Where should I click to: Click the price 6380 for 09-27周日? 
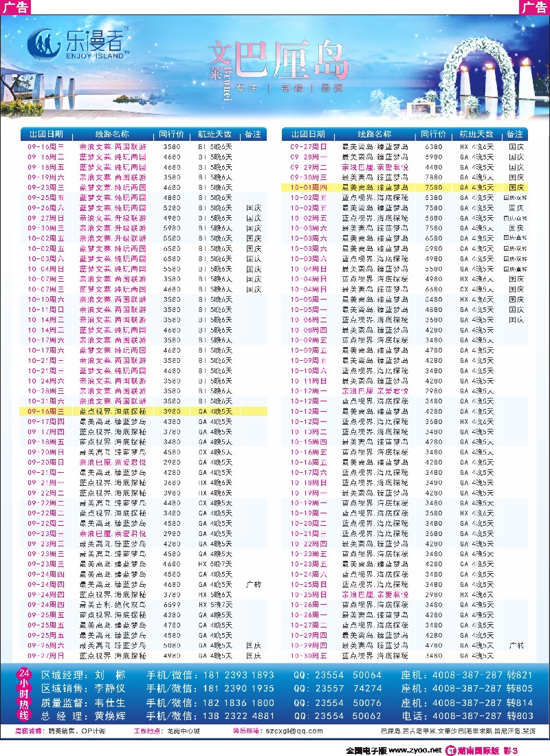[434, 146]
